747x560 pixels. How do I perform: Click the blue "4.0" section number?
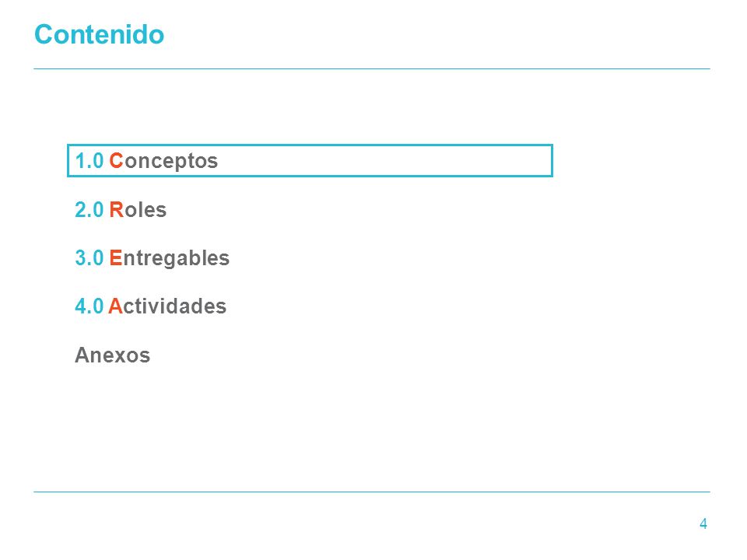click(89, 306)
